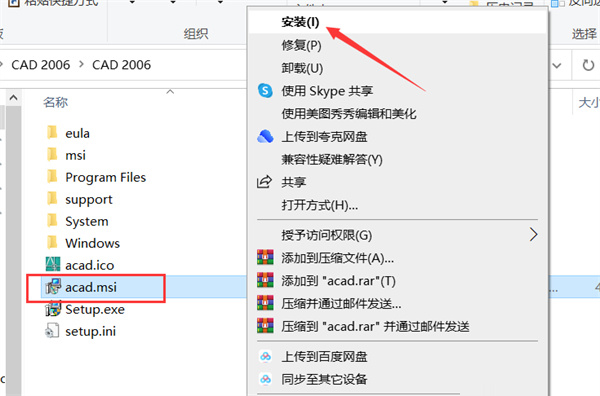Open the msi folder
Image resolution: width=600 pixels, height=396 pixels.
coord(75,155)
